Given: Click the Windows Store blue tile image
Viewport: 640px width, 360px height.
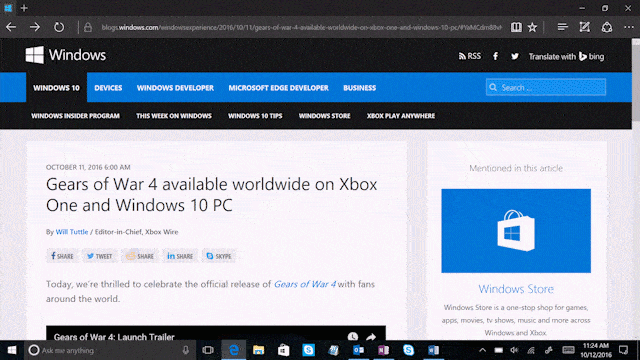Looking at the screenshot, I should [x=516, y=231].
